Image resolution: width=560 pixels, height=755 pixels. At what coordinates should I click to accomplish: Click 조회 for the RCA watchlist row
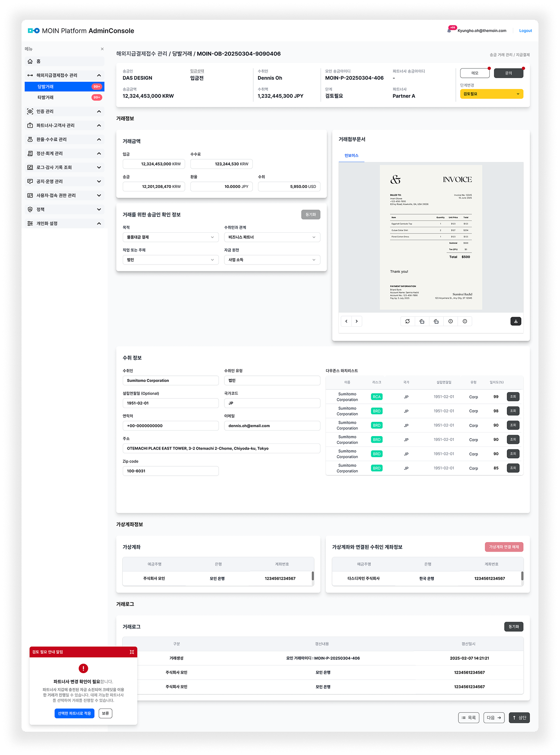point(513,397)
